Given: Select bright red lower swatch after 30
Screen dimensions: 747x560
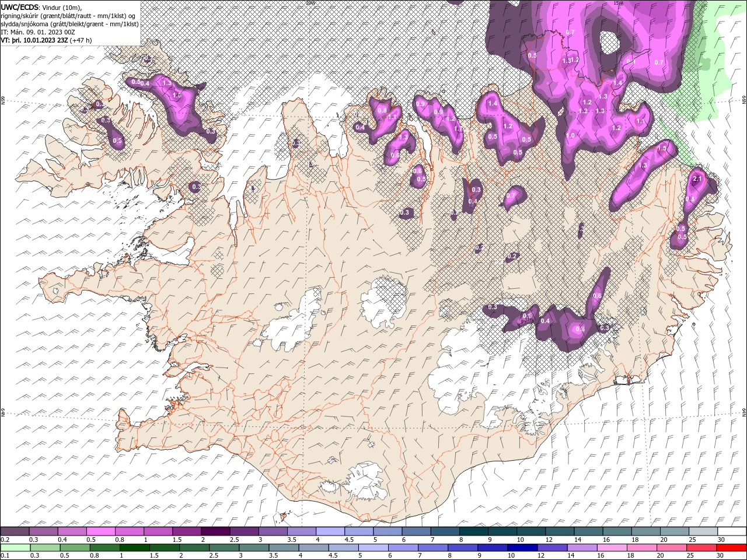Looking at the screenshot, I should click(731, 548).
